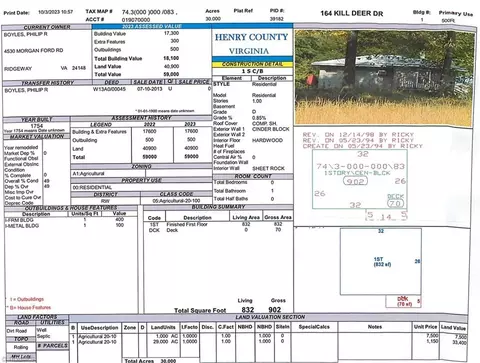Image resolution: width=480 pixels, height=363 pixels.
Task: Click the 'Rolling' topography value
Action: point(21,347)
